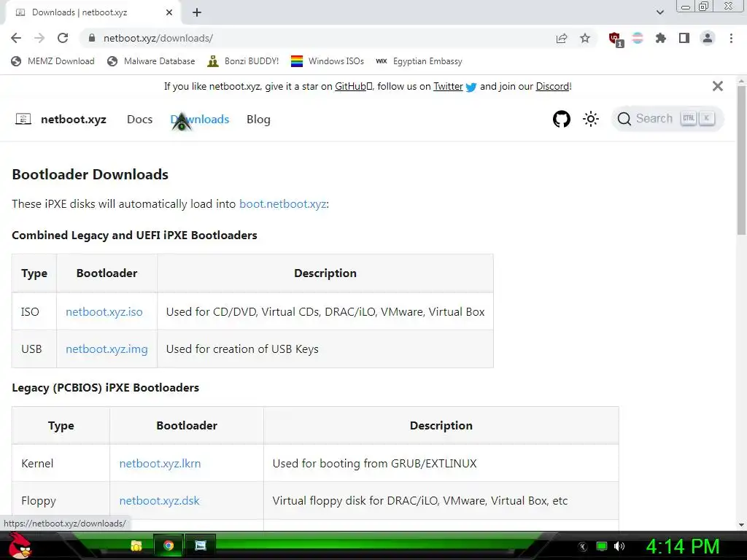
Task: Open the uBlock shield extension
Action: (615, 39)
